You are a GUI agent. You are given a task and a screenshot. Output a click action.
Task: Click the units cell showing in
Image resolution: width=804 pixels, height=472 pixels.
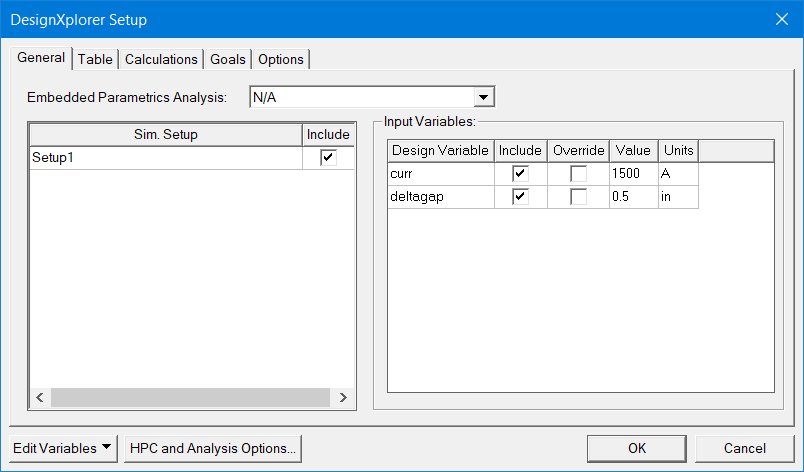[678, 197]
